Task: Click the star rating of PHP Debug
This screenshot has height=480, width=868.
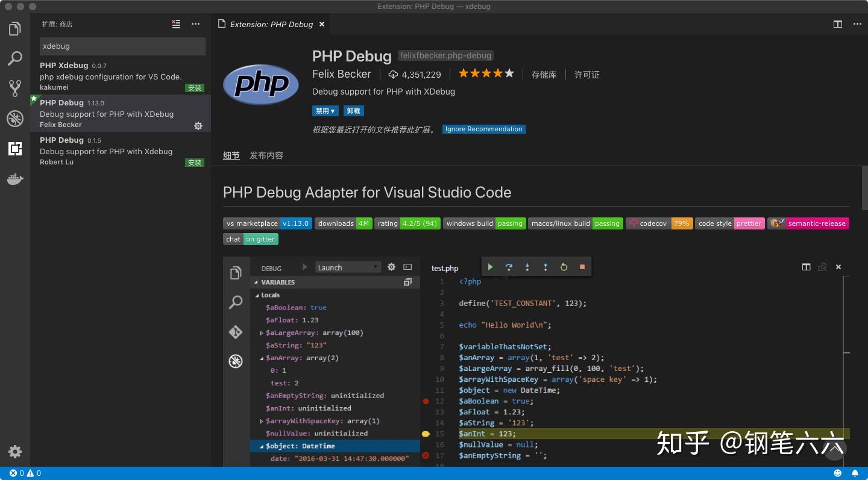Action: pos(486,73)
